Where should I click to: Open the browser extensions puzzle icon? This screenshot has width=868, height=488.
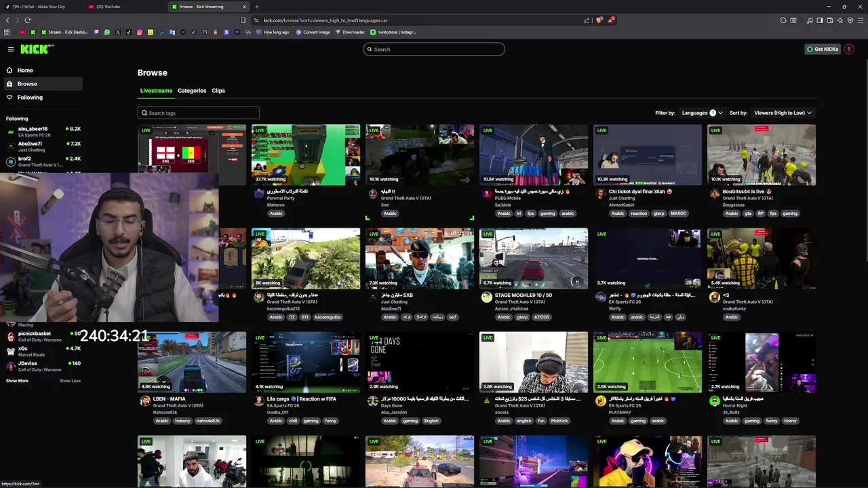coord(783,20)
